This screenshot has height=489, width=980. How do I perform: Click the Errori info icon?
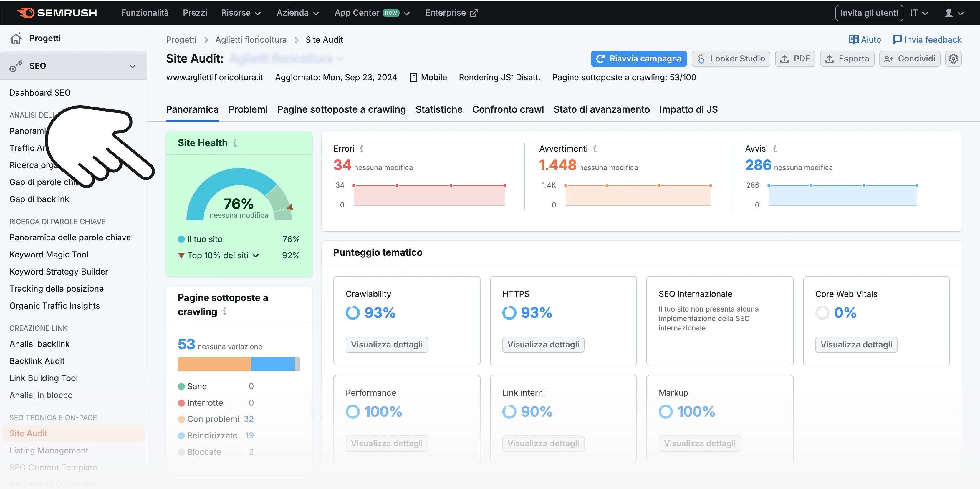pyautogui.click(x=361, y=149)
